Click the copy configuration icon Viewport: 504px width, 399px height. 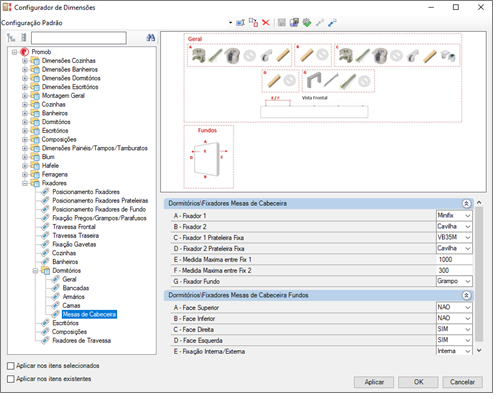(253, 23)
